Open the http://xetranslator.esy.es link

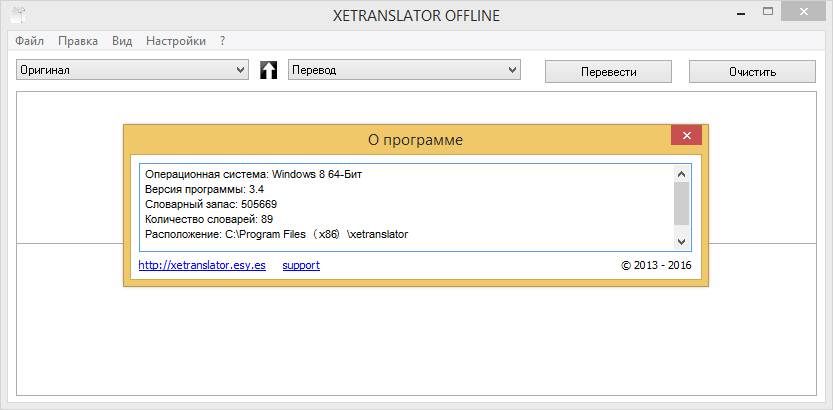(202, 265)
